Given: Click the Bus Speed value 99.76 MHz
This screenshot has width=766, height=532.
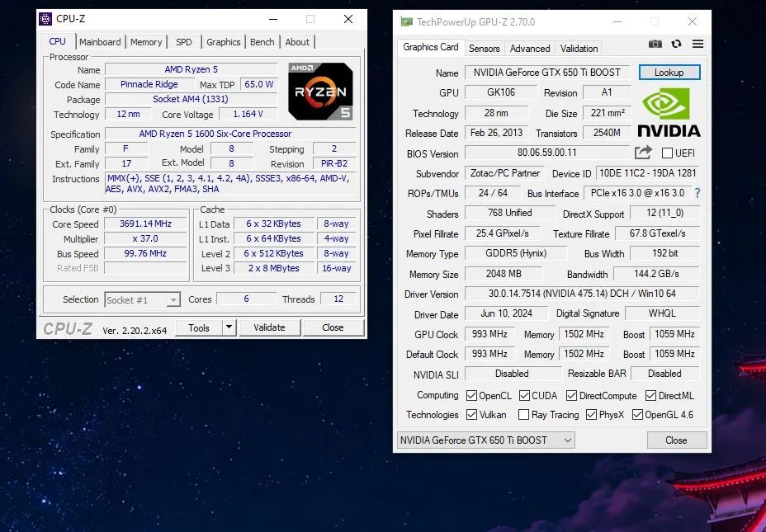Looking at the screenshot, I should click(x=145, y=253).
